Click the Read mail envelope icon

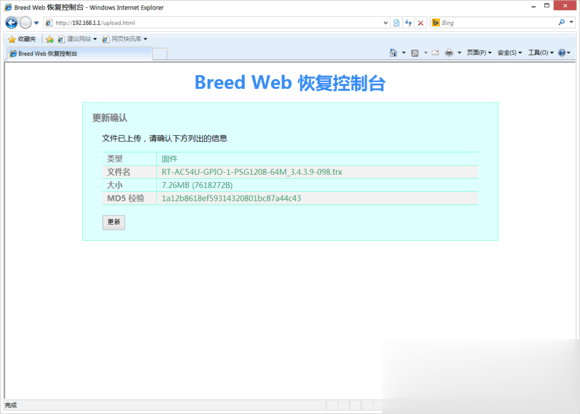[435, 53]
